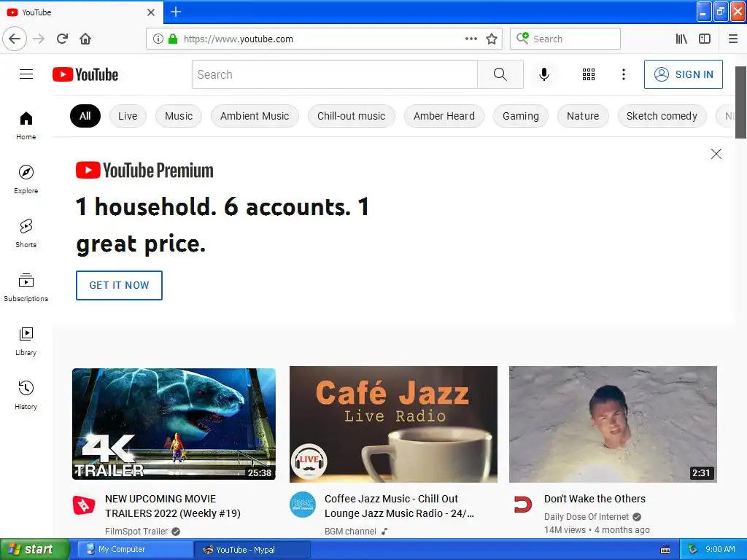Viewport: 747px width, 560px height.
Task: Open Coffee Jazz Music video title
Action: coord(399,506)
